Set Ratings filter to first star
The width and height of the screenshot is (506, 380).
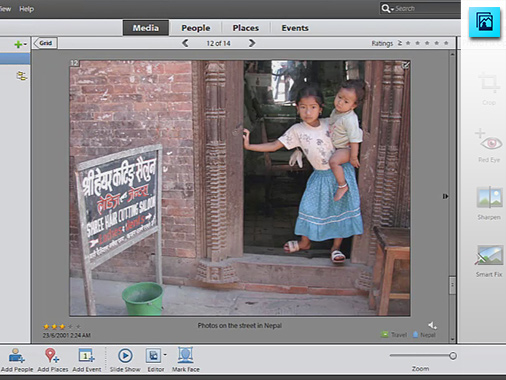coord(408,43)
